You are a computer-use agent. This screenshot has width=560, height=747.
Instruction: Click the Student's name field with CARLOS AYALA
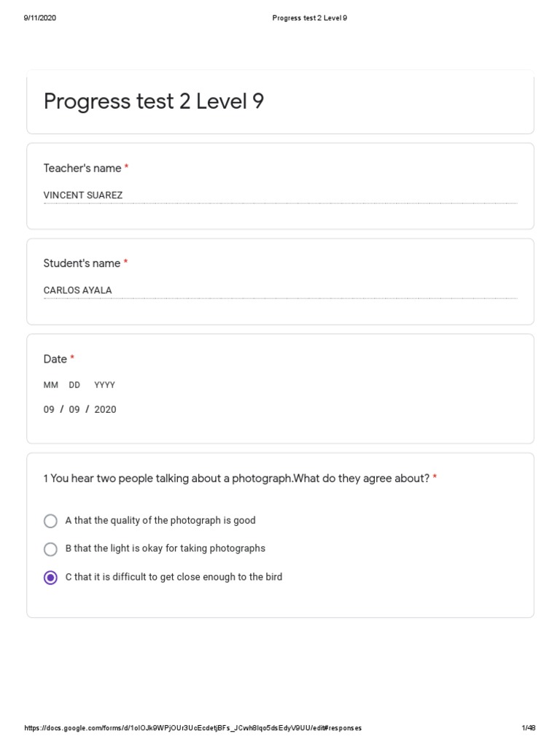(x=280, y=290)
